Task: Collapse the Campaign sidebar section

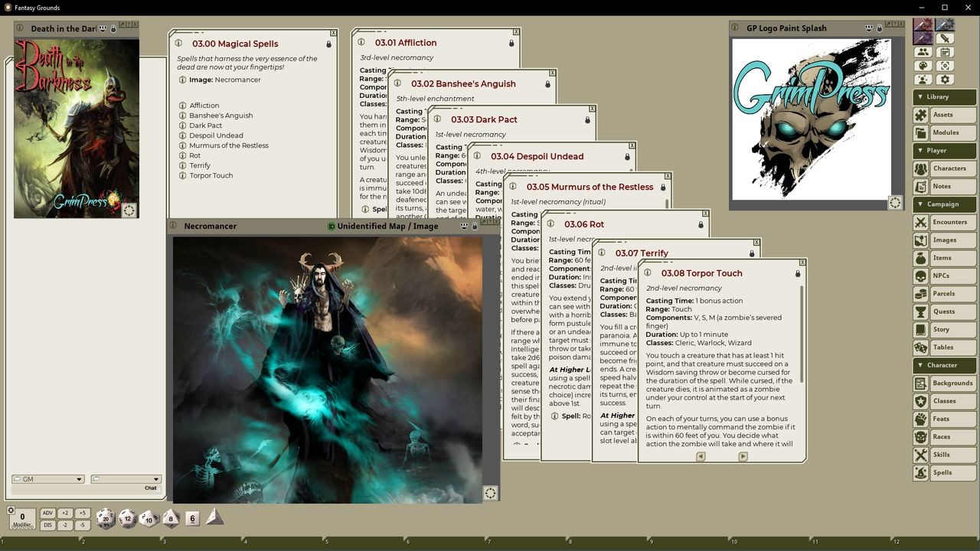Action: coord(943,204)
